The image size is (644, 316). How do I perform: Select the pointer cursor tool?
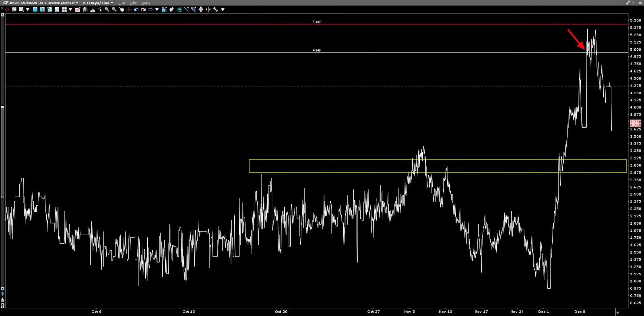point(100,9)
